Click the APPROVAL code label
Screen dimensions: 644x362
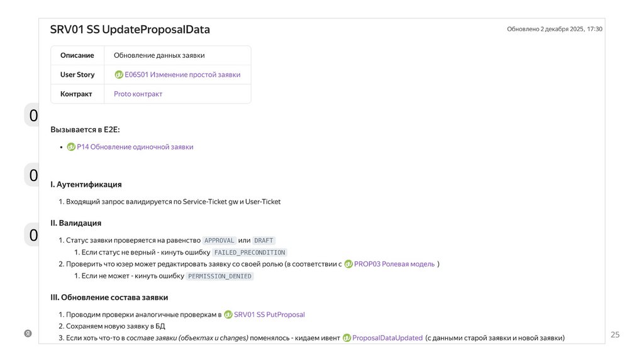click(x=219, y=241)
